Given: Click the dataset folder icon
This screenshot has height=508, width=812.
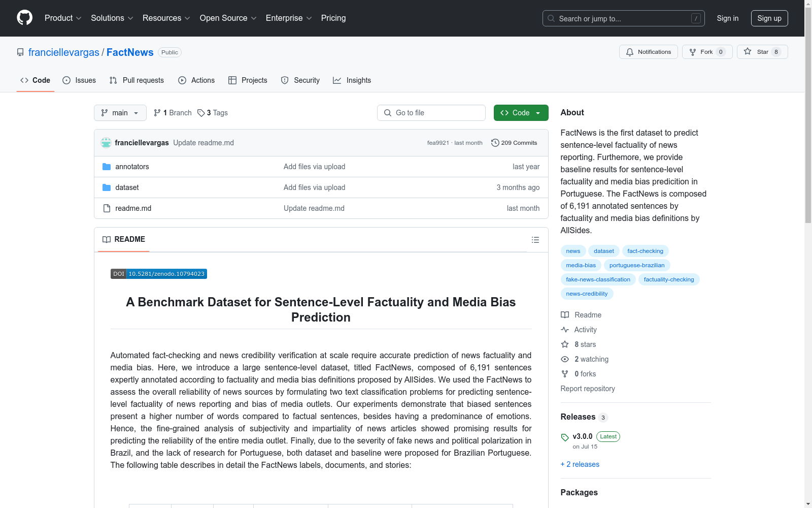Looking at the screenshot, I should coord(107,187).
